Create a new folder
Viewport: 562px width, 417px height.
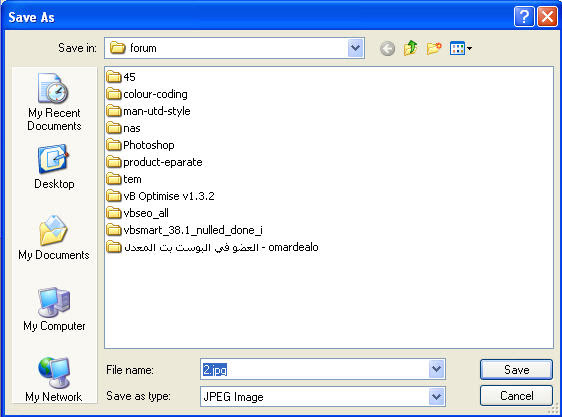coord(434,48)
